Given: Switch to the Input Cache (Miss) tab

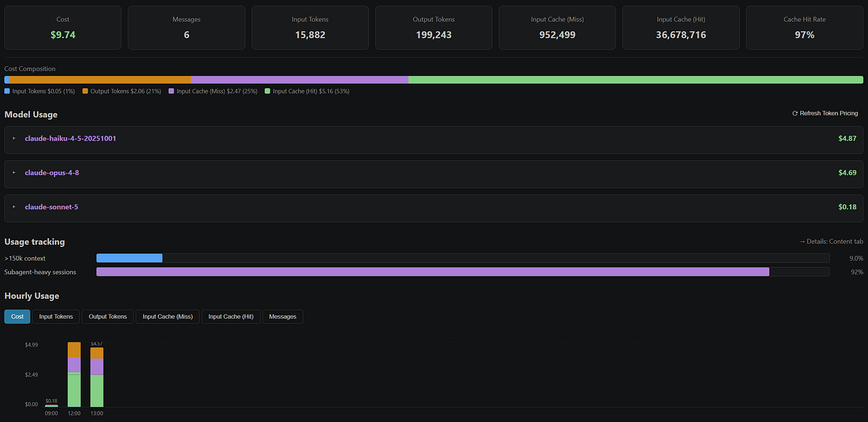Looking at the screenshot, I should pos(167,316).
